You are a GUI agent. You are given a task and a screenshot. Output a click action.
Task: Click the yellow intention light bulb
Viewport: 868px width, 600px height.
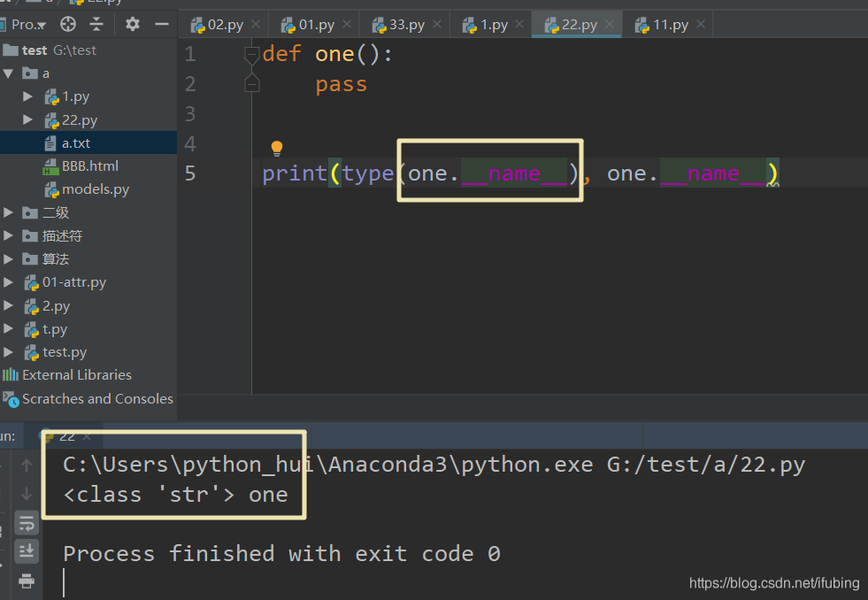tap(277, 149)
